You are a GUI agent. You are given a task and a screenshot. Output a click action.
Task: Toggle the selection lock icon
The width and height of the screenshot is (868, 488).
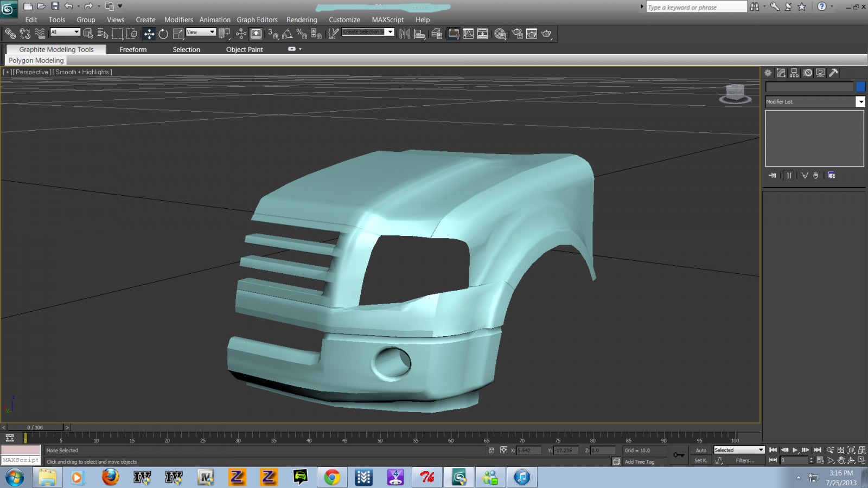click(x=492, y=450)
